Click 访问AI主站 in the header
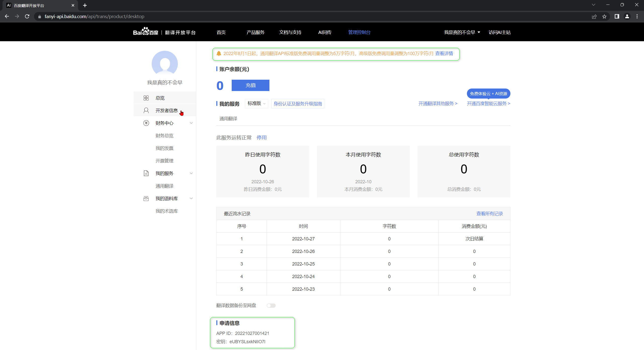Screen dimensions: 644x350 [x=500, y=32]
